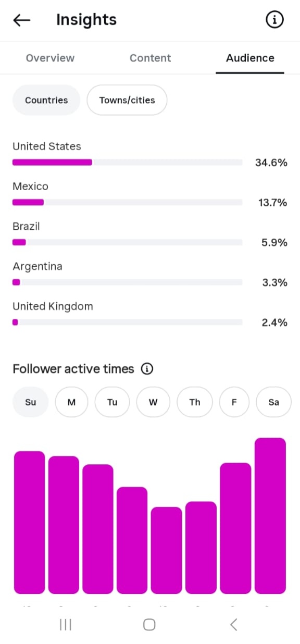The width and height of the screenshot is (300, 644).
Task: Open Android recent apps button
Action: pyautogui.click(x=66, y=624)
